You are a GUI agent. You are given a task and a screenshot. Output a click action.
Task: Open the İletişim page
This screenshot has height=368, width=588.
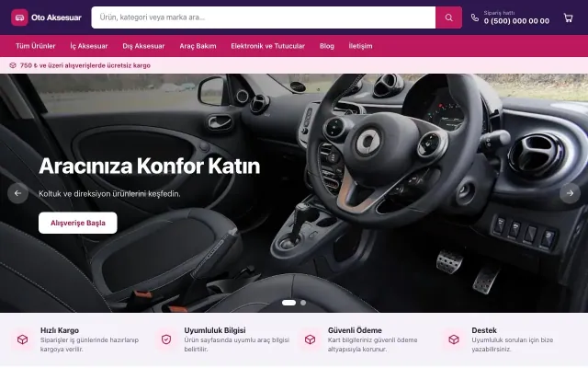click(x=360, y=46)
